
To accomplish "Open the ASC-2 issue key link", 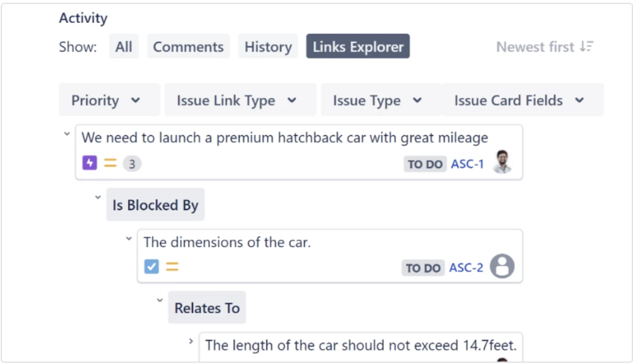I will pyautogui.click(x=467, y=267).
